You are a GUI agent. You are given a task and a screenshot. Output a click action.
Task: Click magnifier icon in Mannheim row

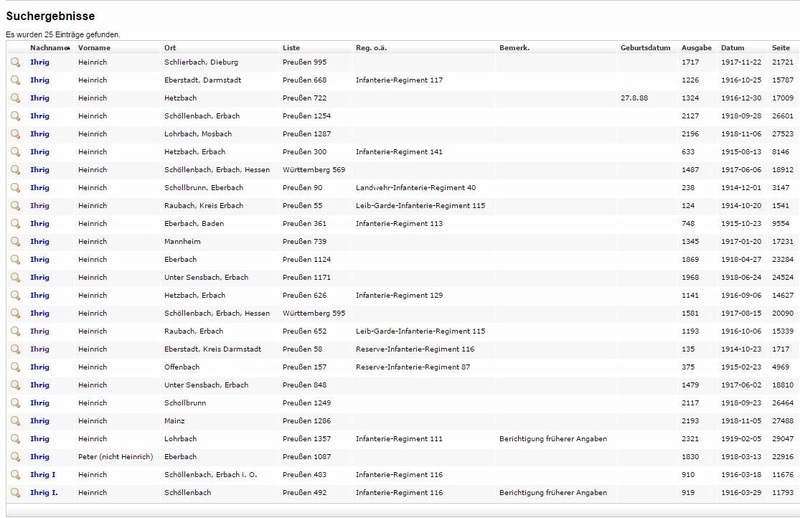pyautogui.click(x=15, y=241)
